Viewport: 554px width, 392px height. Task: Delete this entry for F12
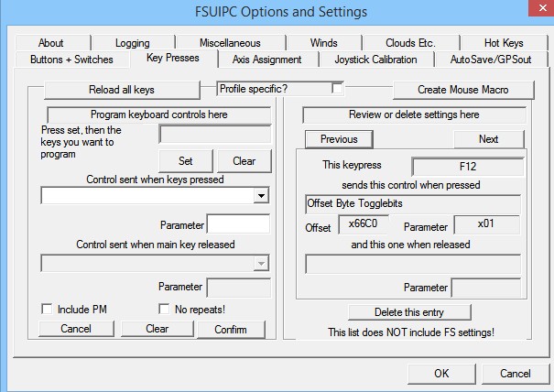coord(409,311)
